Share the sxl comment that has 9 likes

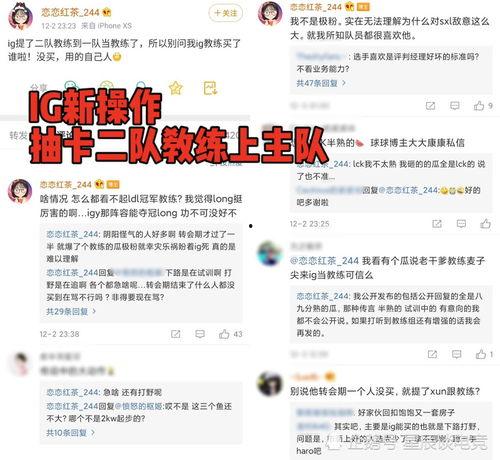pos(430,106)
